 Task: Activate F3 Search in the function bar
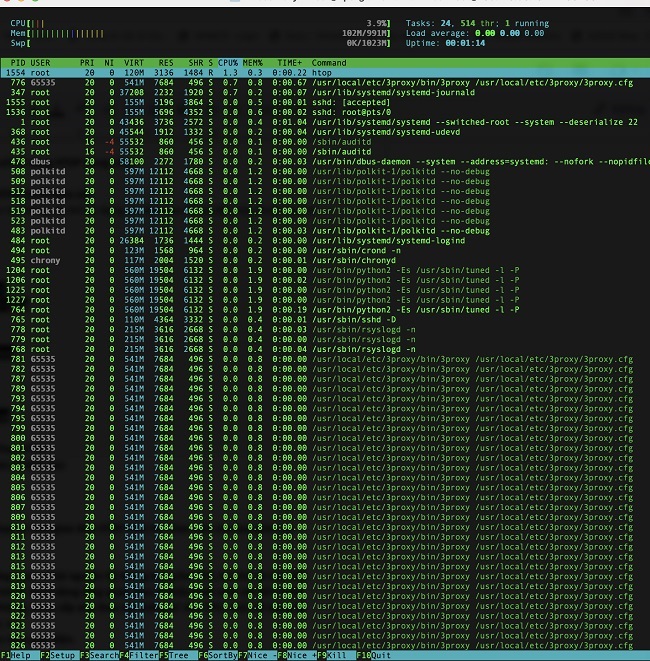(99, 656)
